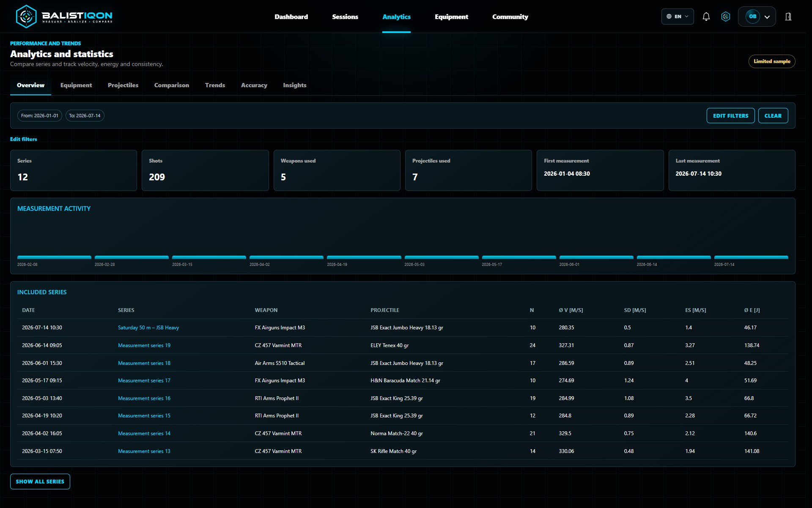Switch to the Projectiles tab
This screenshot has width=812, height=508.
tap(123, 85)
